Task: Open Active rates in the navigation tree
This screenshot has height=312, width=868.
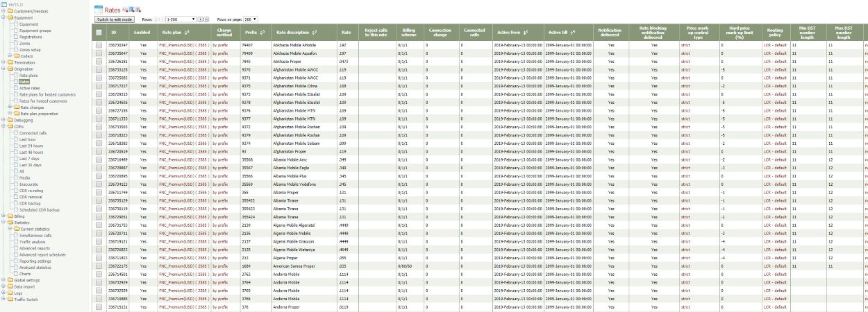Action: 29,88
